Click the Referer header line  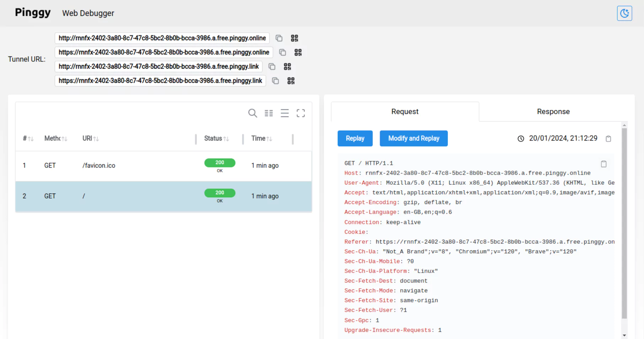point(479,242)
